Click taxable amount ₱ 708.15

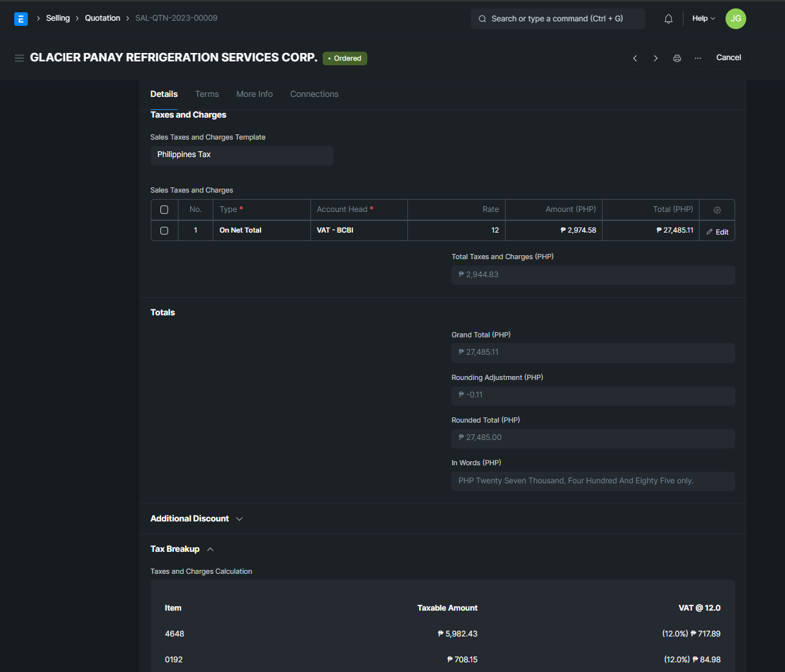click(462, 660)
